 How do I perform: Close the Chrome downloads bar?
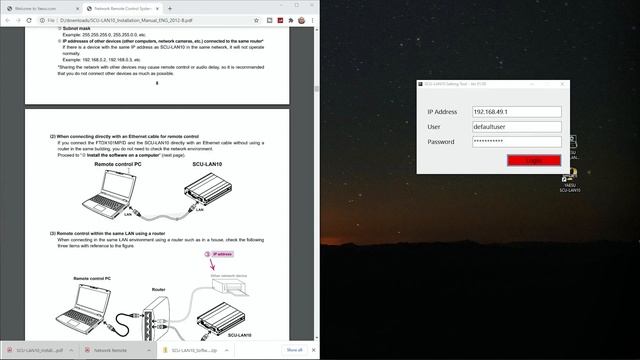[x=313, y=350]
